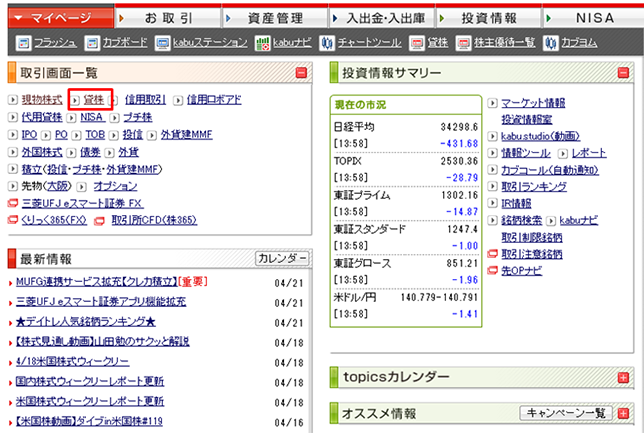Click arrow icon beside kabu.studio(動画)
Screen dimensions: 644x433
(492, 136)
